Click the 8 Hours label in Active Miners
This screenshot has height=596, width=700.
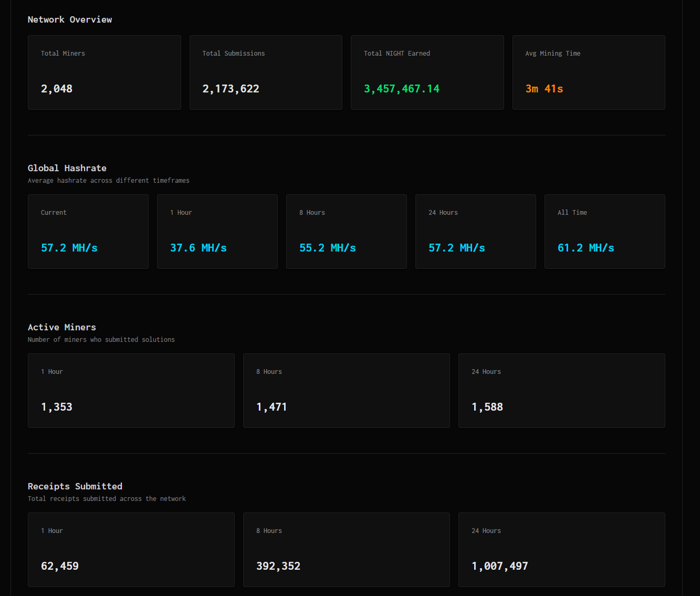269,371
